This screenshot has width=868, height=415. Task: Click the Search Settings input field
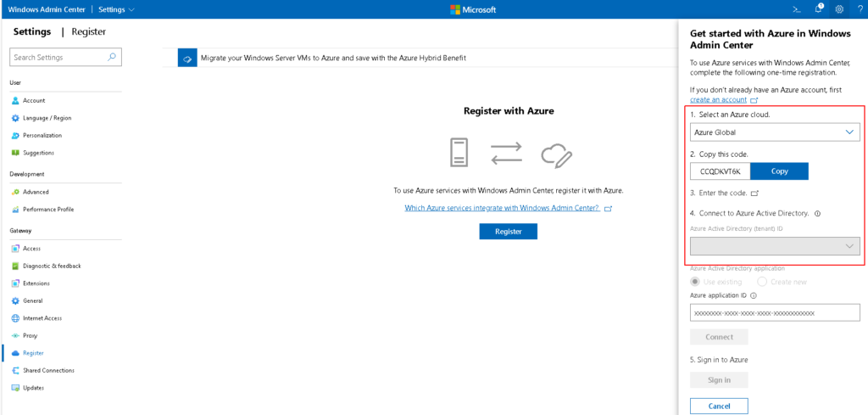pos(65,57)
